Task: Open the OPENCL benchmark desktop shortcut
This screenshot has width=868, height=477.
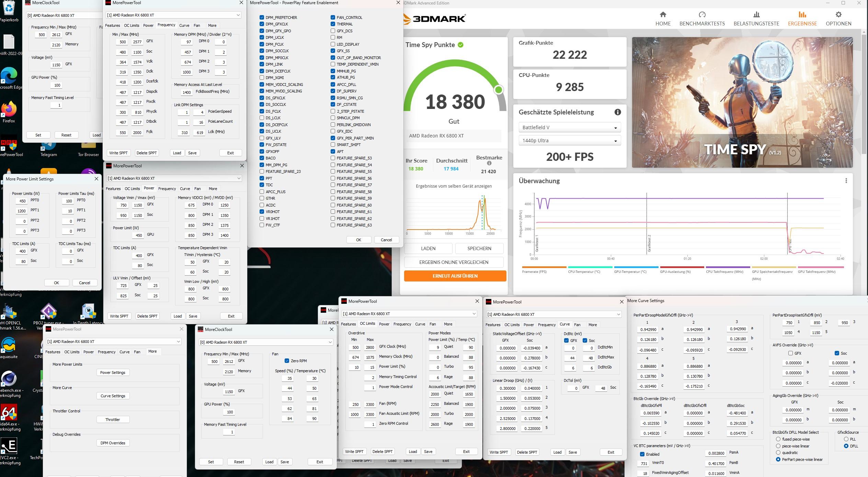Action: click(x=9, y=311)
